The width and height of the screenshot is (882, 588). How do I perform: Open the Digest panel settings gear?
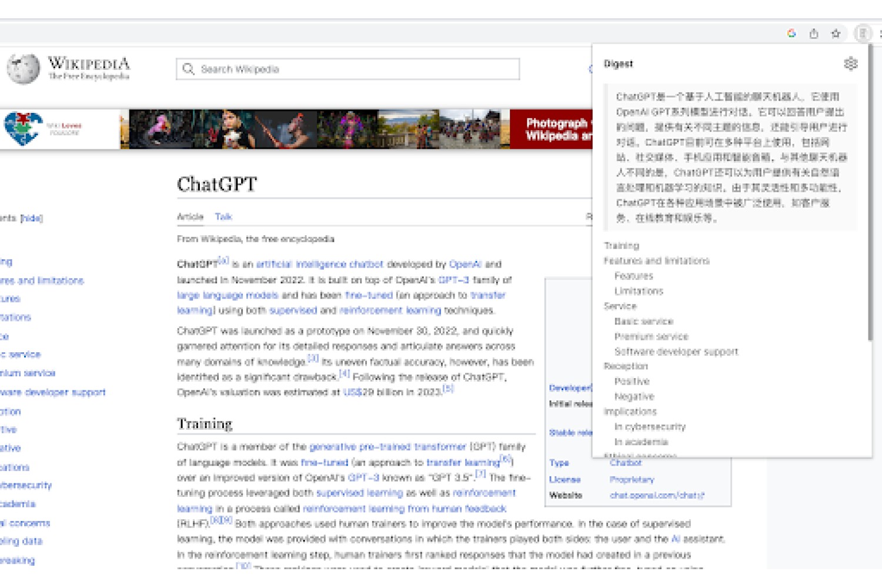(x=850, y=64)
